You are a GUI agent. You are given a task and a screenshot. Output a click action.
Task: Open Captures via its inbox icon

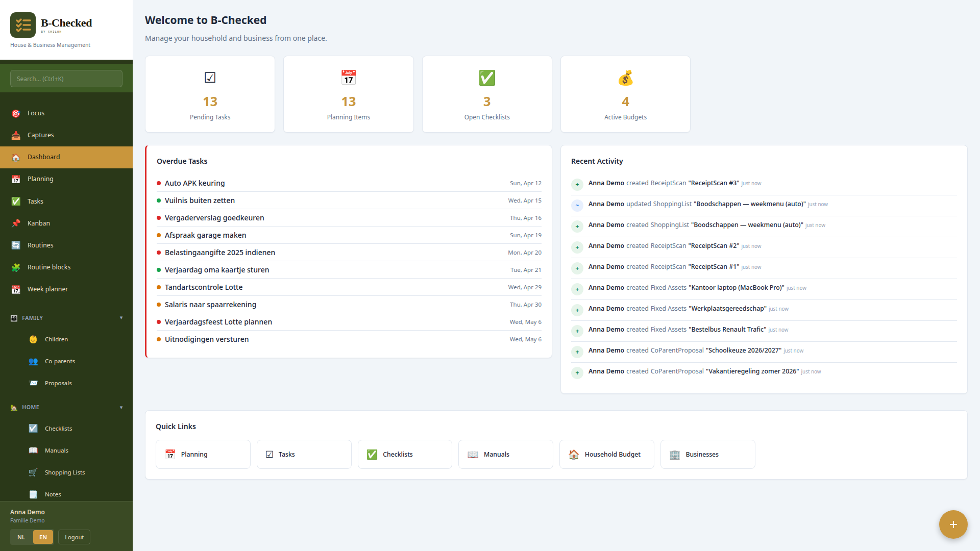[16, 135]
